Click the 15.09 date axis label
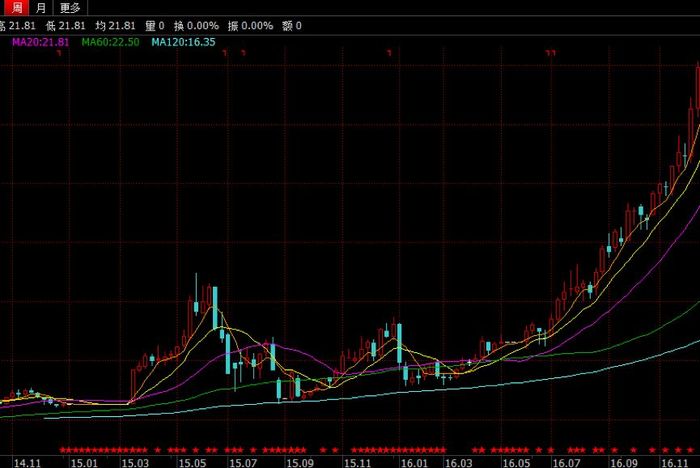The width and height of the screenshot is (700, 468). (x=300, y=463)
